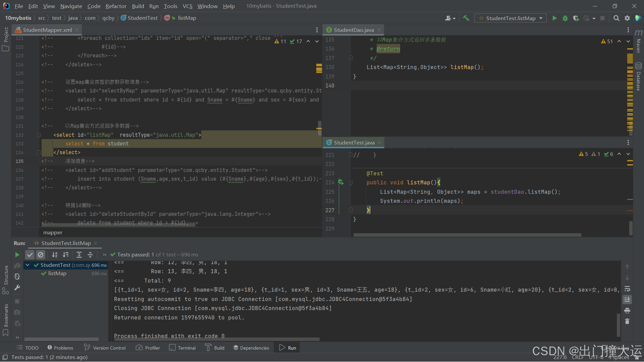Toggle soft-wrap in console output
The width and height of the screenshot is (644, 362).
627,289
